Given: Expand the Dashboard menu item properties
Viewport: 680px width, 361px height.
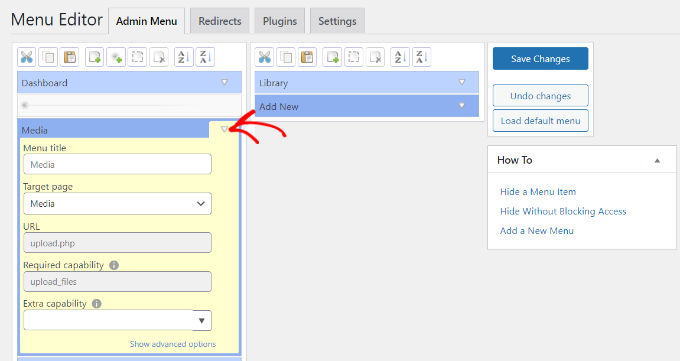Looking at the screenshot, I should point(224,82).
